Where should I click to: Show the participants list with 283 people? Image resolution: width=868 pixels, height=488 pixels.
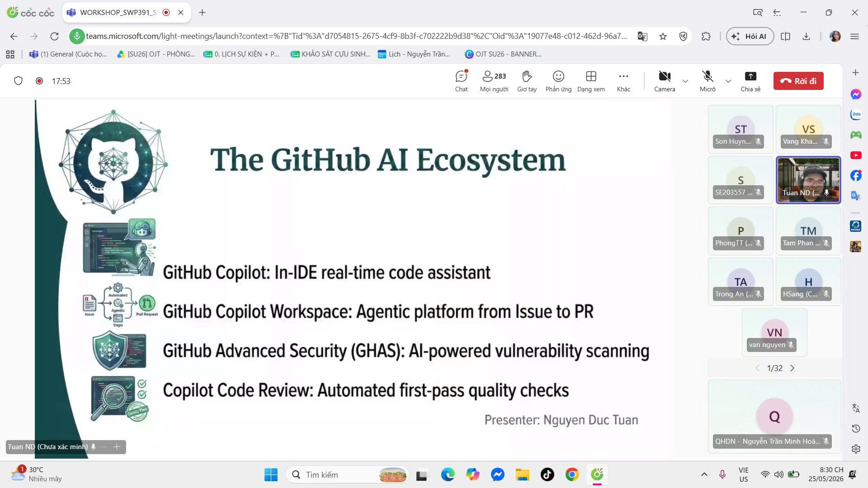(494, 81)
